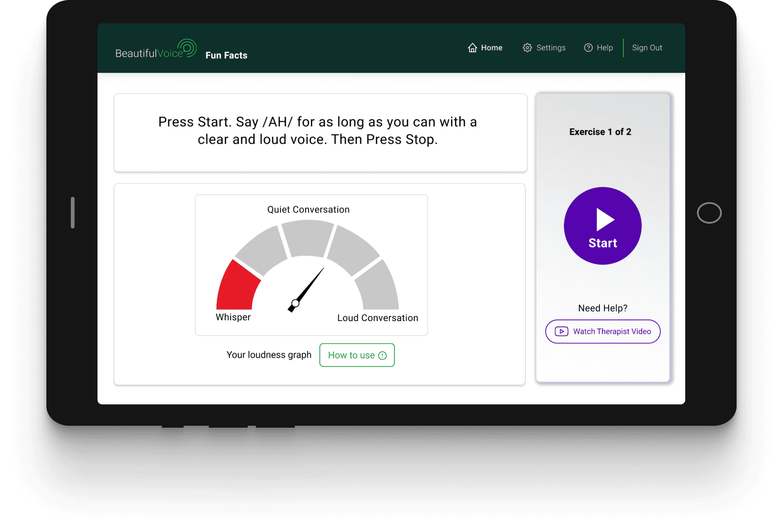The image size is (783, 532).
Task: Click Your loudness graph label
Action: coord(269,355)
